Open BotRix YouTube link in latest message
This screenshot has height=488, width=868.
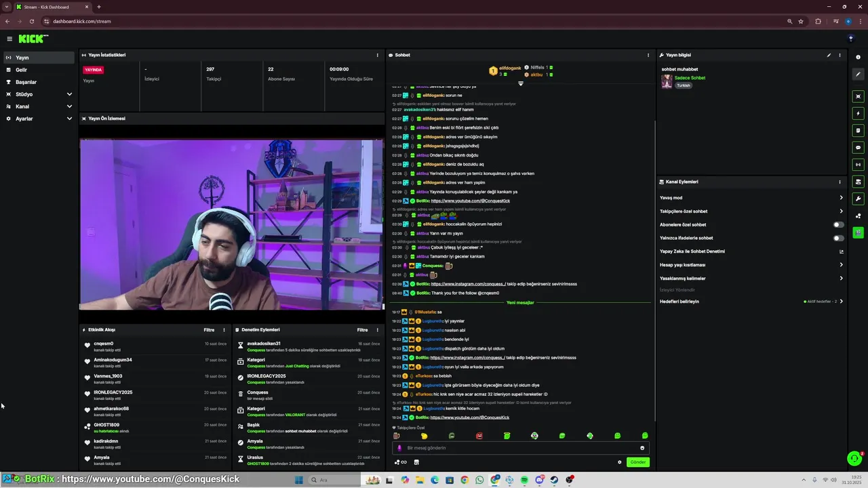[x=470, y=418]
